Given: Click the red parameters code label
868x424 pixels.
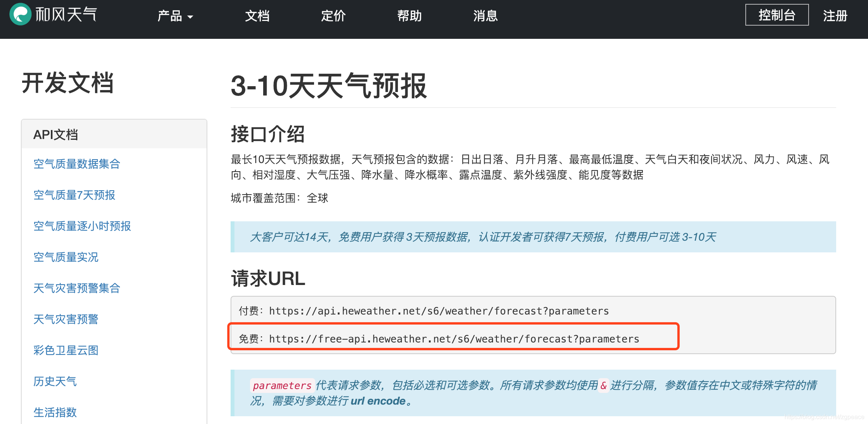Looking at the screenshot, I should [x=282, y=386].
